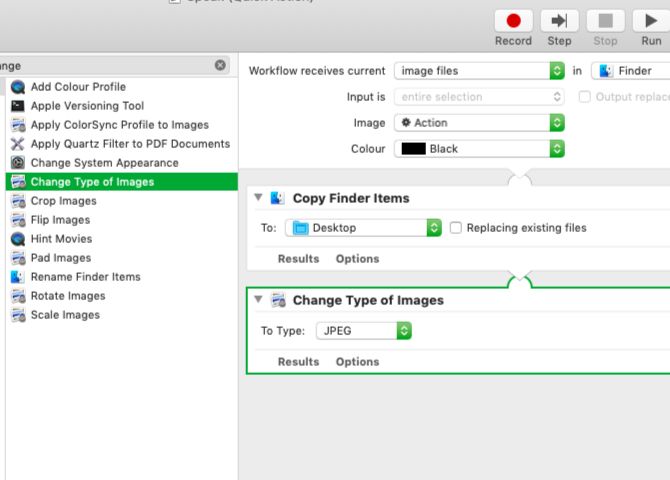Click the Record button
This screenshot has width=670, height=480.
(513, 22)
